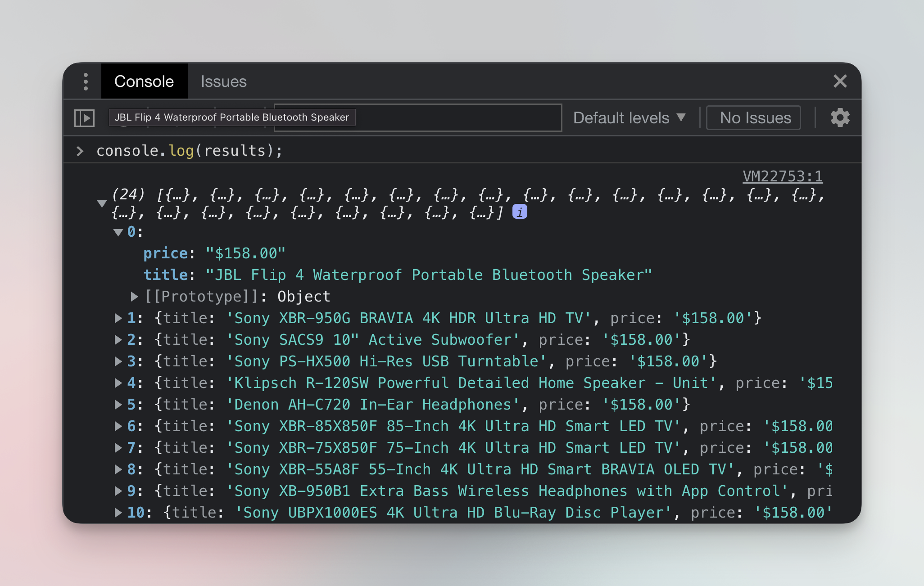Switch to the Console tab
The width and height of the screenshot is (924, 586).
[x=144, y=81]
